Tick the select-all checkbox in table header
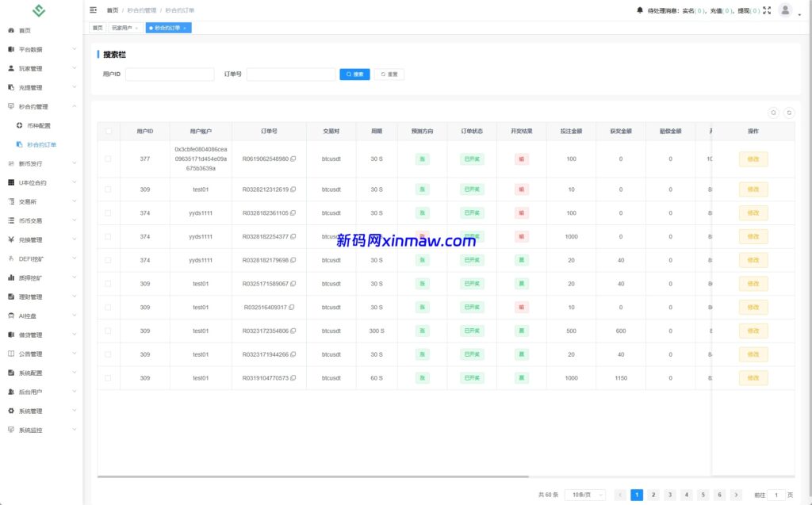The width and height of the screenshot is (812, 505). (x=108, y=132)
